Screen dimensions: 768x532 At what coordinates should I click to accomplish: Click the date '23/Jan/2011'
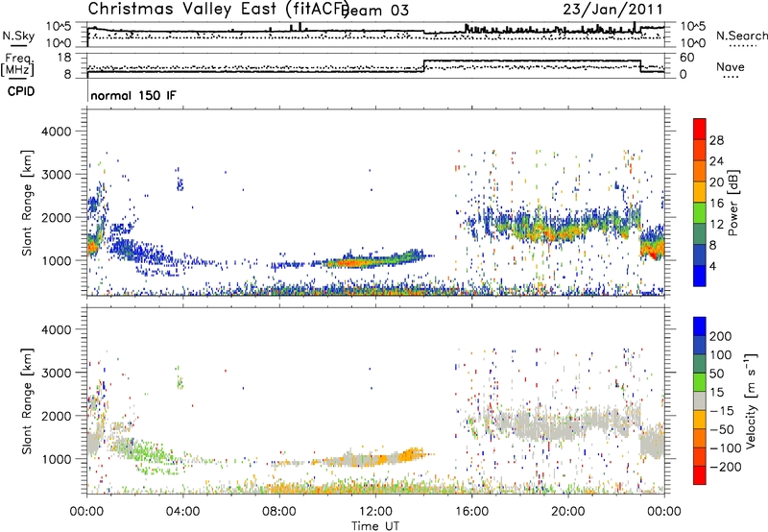[612, 9]
